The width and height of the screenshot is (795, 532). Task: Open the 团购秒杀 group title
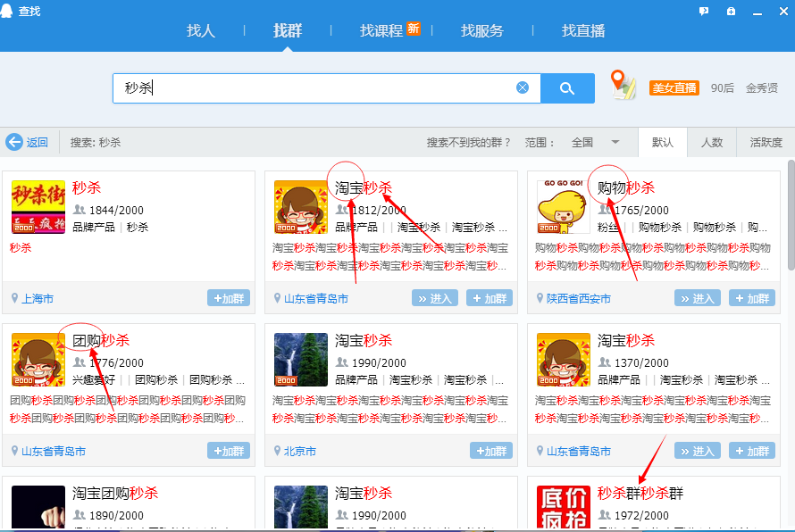point(101,340)
